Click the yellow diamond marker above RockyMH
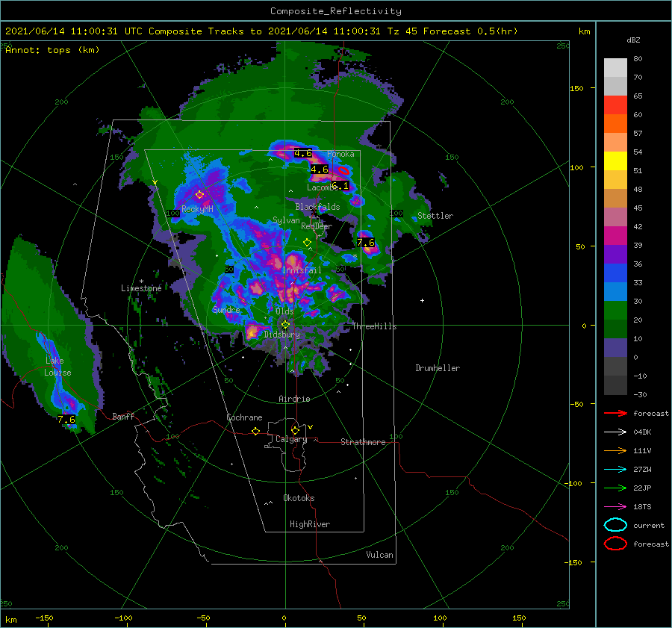Screen dimensions: 672x628 (199, 195)
